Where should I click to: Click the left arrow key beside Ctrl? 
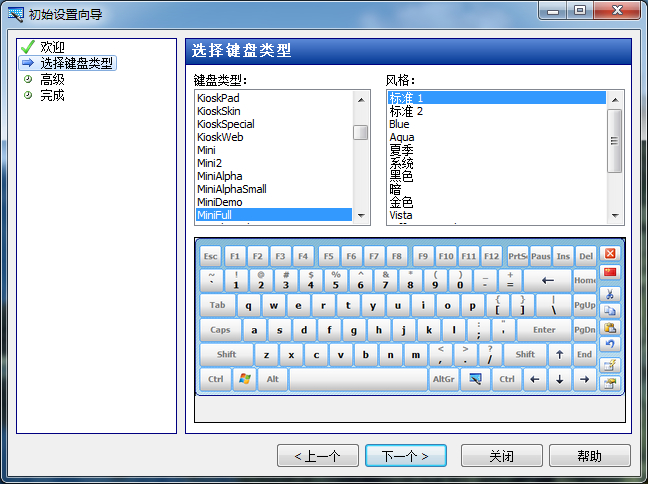535,379
